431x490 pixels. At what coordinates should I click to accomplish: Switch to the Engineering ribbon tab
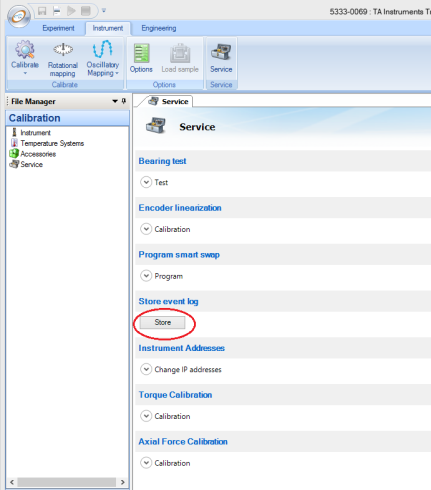pyautogui.click(x=159, y=28)
